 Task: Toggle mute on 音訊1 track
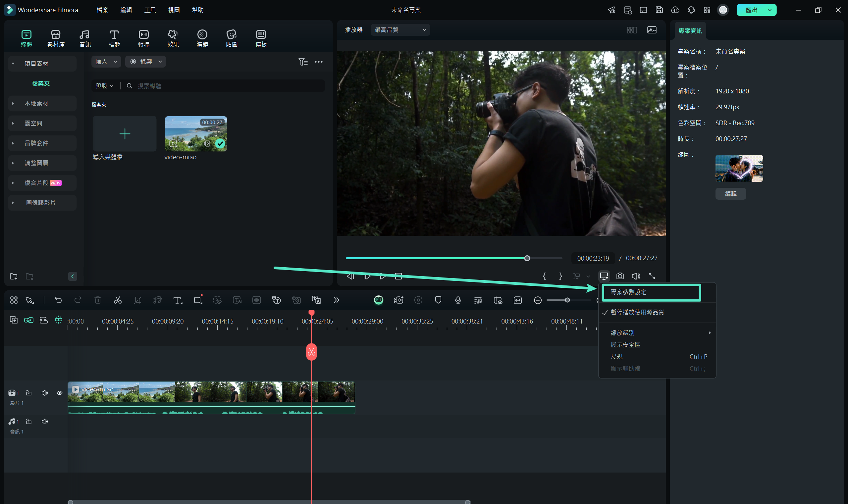45,422
